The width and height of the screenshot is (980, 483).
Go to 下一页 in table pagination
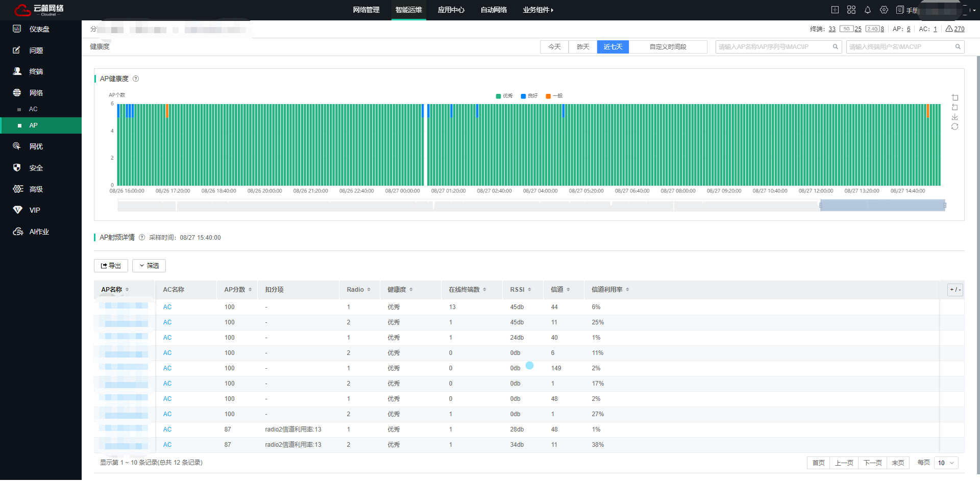click(x=872, y=463)
